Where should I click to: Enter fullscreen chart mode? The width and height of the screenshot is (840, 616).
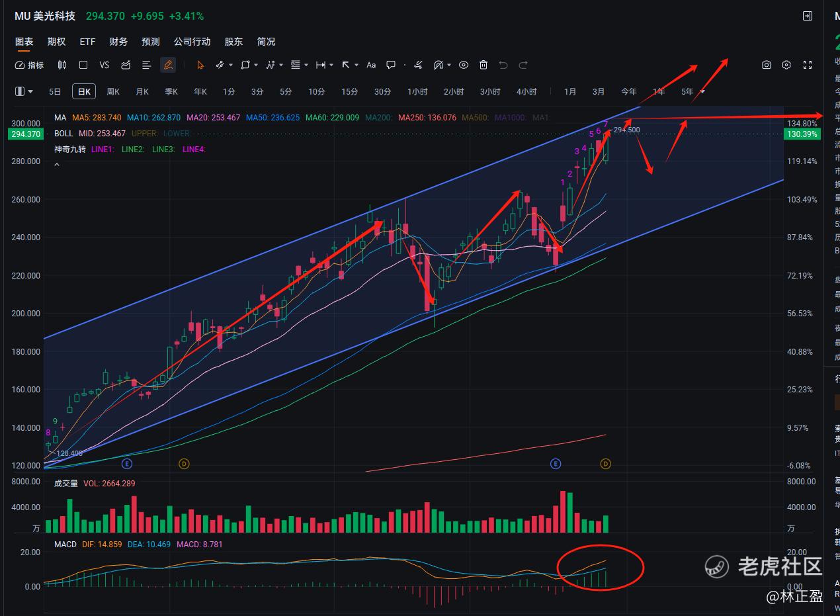click(x=808, y=65)
